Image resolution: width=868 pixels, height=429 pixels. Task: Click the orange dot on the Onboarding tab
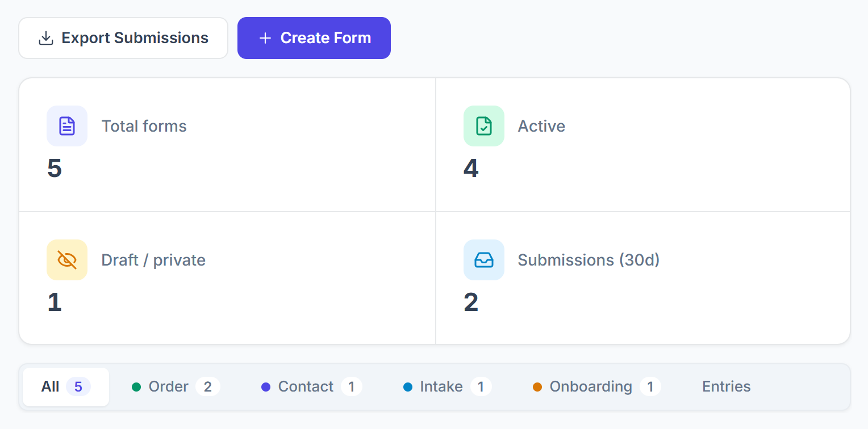click(x=537, y=387)
